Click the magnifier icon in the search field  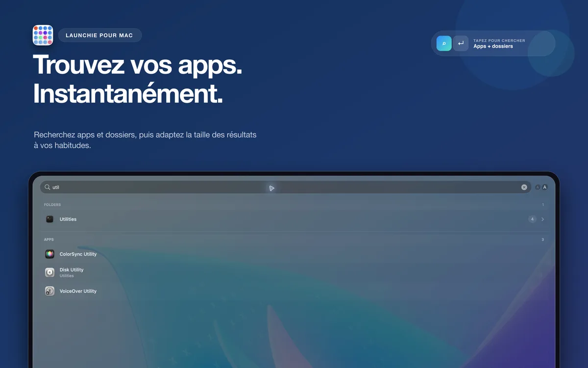click(x=48, y=187)
